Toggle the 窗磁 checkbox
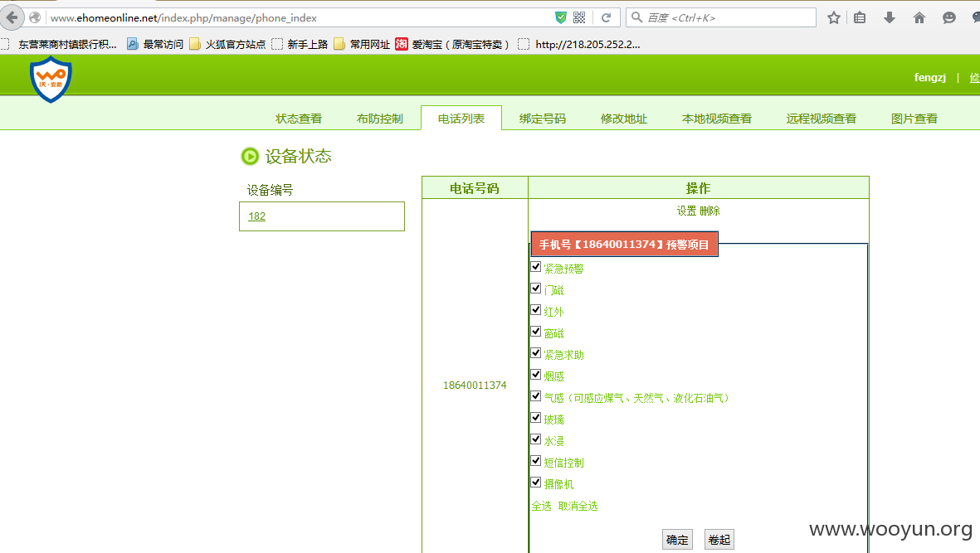 coord(535,332)
